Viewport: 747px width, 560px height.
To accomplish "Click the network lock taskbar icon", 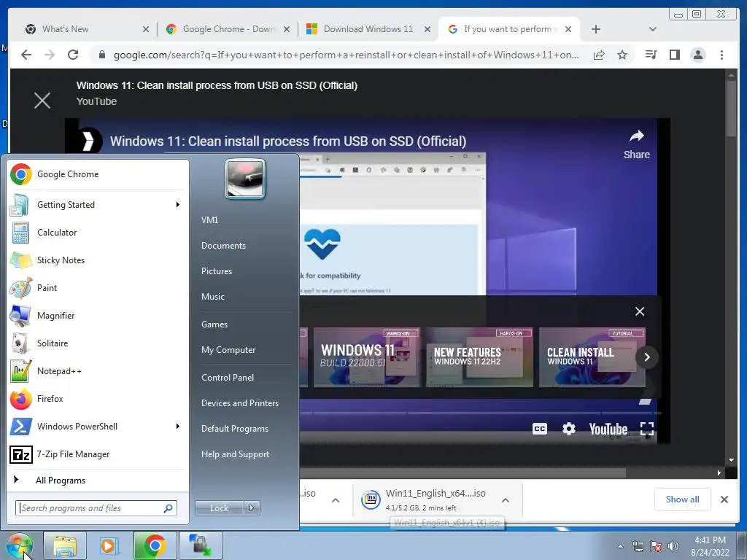I will pos(200,545).
